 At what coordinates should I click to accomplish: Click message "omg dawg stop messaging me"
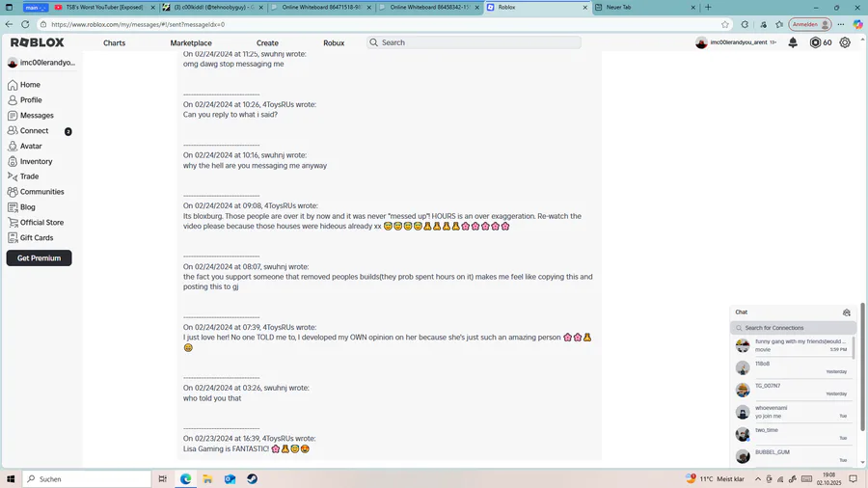click(x=233, y=65)
